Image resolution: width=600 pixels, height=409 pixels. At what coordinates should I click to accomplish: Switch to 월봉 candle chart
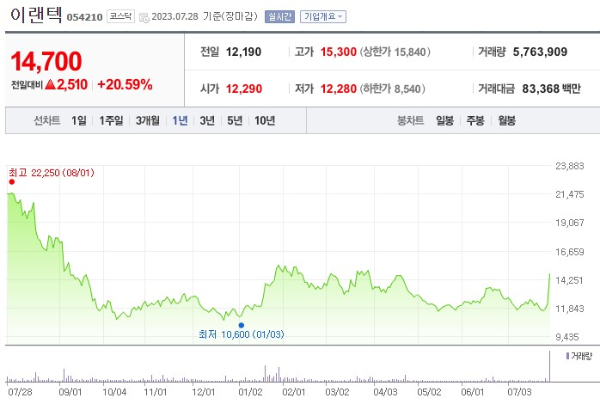coord(507,121)
